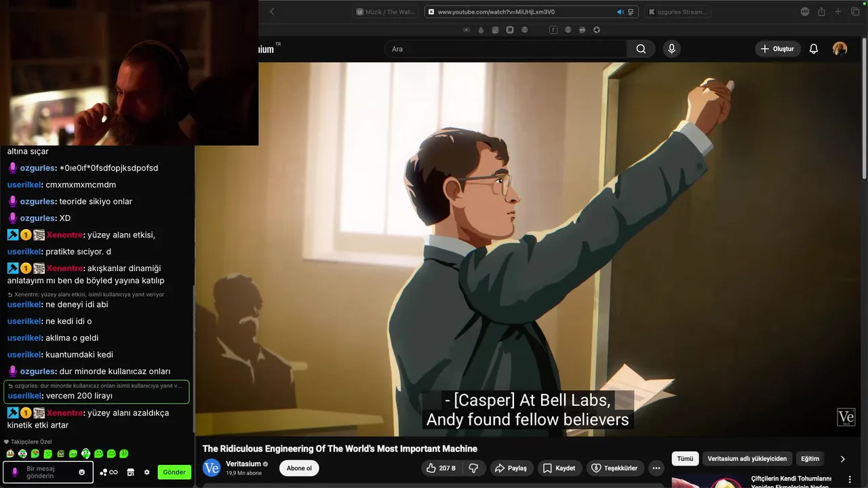This screenshot has width=868, height=488.
Task: Open the Veritasium channel avatar
Action: tap(212, 468)
